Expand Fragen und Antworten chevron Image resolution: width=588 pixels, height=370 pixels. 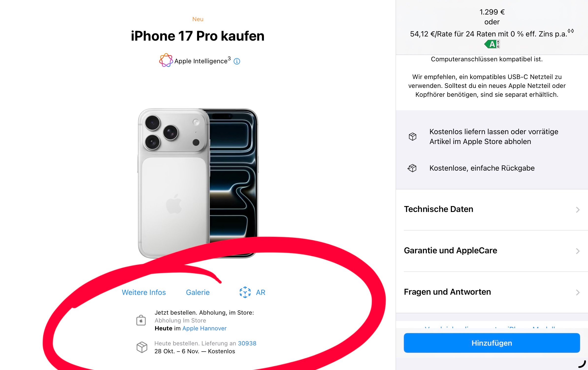point(578,292)
